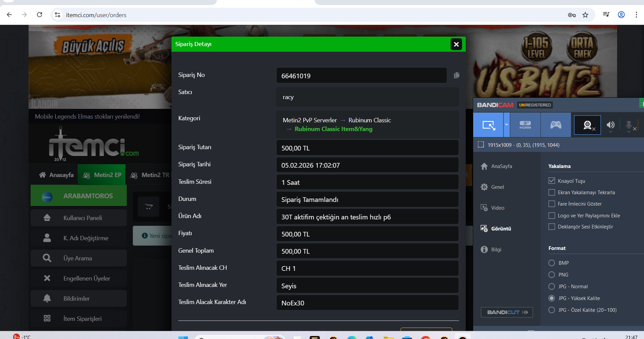Click Bandicam microphone icon

630,126
